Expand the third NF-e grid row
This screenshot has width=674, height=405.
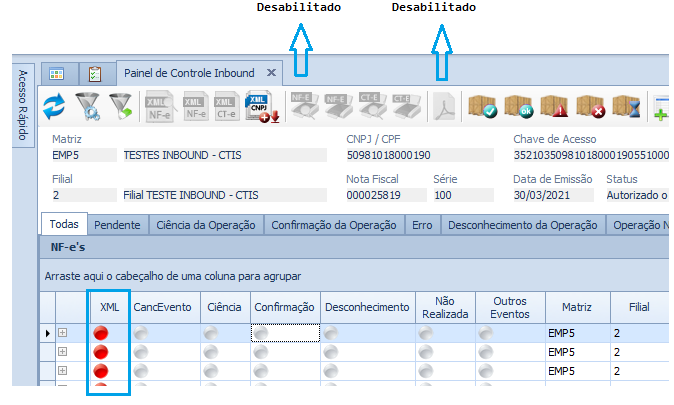[62, 371]
